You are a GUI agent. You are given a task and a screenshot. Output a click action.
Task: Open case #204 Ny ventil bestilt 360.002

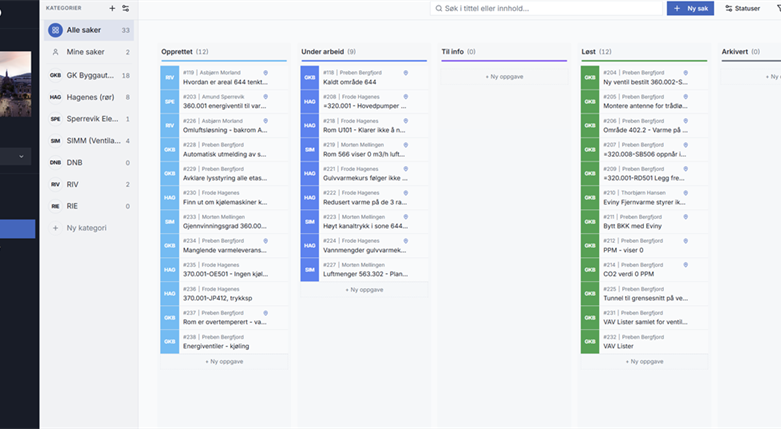(x=645, y=77)
